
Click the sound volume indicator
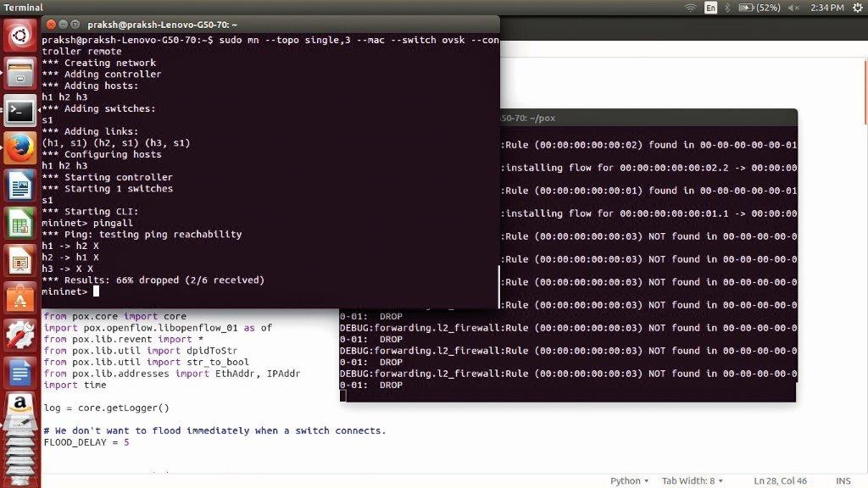[793, 7]
